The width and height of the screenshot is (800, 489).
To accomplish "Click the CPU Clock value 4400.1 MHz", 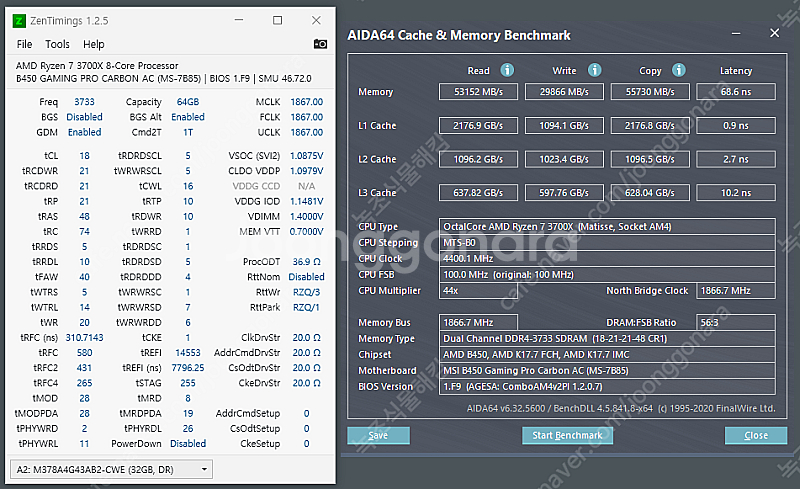I will (x=607, y=259).
